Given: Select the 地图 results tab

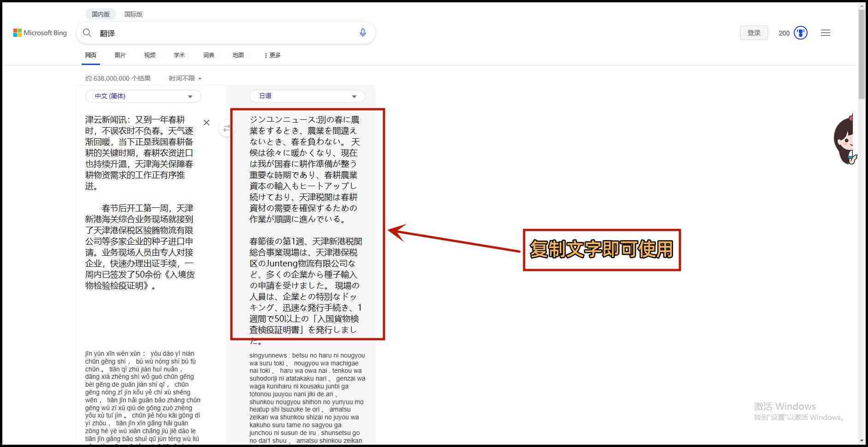Looking at the screenshot, I should point(238,55).
